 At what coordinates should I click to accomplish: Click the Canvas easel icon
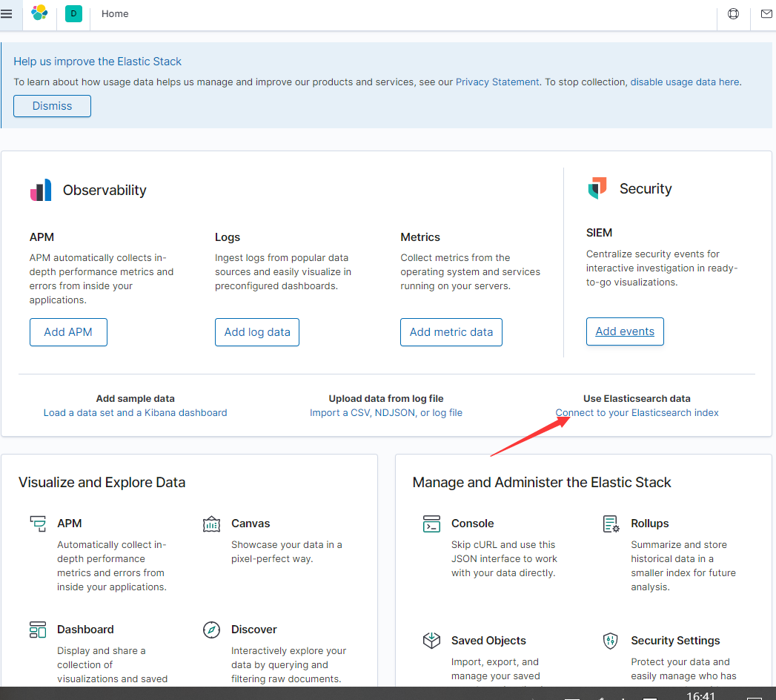211,524
